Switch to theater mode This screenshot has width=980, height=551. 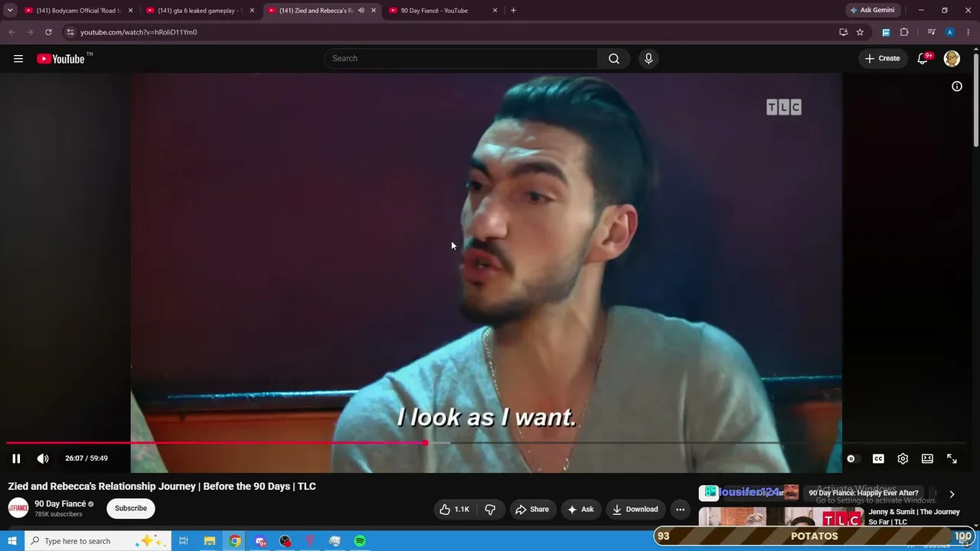coord(927,458)
